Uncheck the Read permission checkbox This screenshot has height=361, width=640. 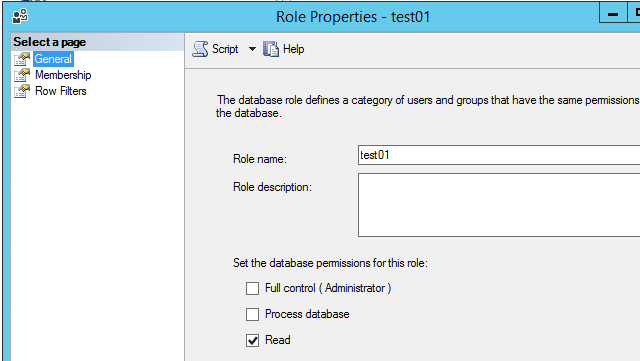(252, 340)
